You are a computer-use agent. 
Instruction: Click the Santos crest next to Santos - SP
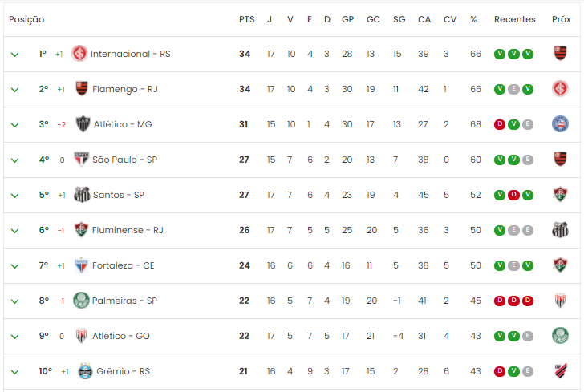[x=82, y=194]
